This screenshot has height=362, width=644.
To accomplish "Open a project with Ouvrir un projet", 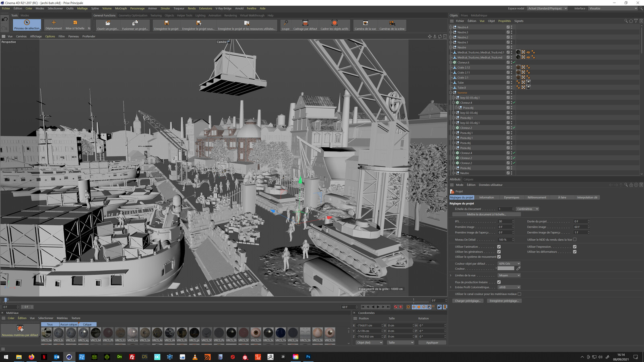I will 107,25.
